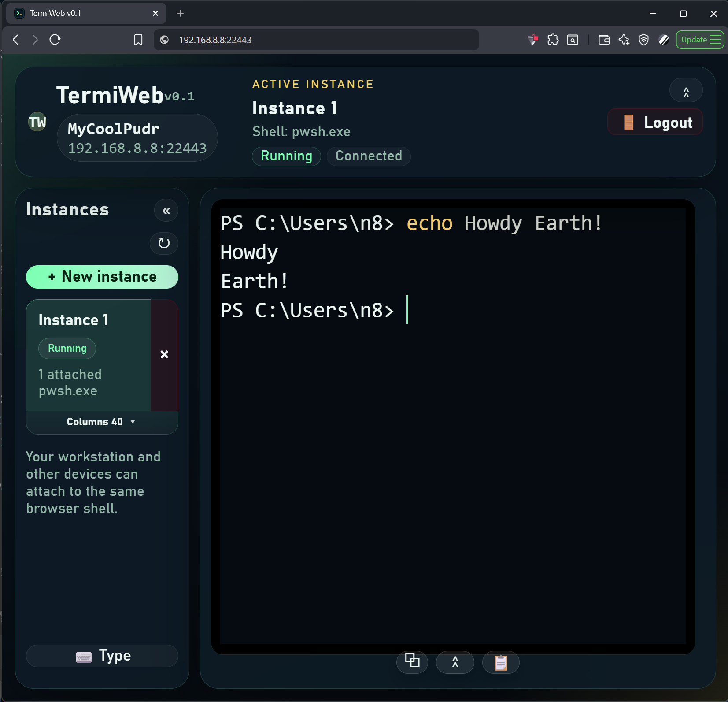Click the up-arrow key icon below the terminal
The width and height of the screenshot is (728, 702).
coord(455,662)
